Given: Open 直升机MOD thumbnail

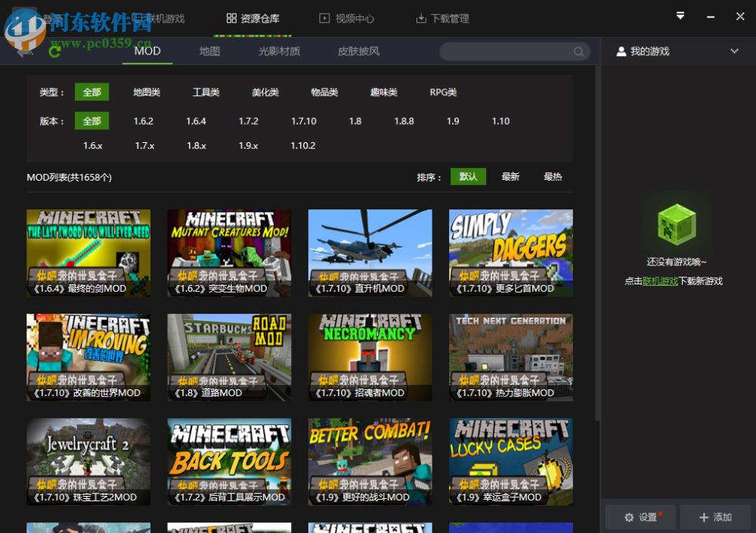Looking at the screenshot, I should [x=370, y=253].
